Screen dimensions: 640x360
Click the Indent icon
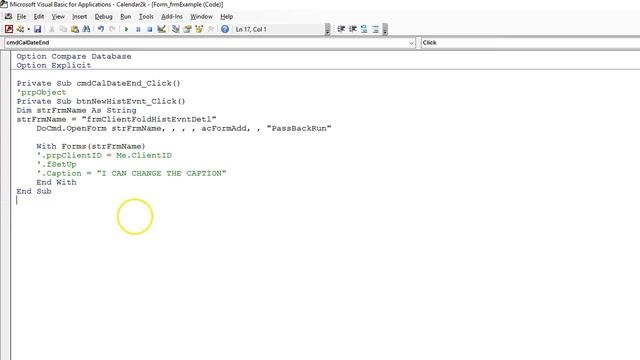point(341,29)
